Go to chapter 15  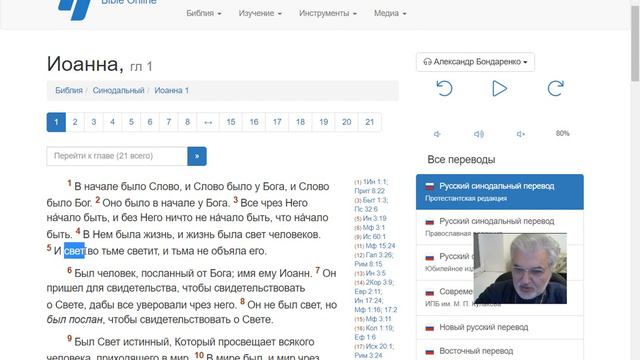(x=231, y=122)
